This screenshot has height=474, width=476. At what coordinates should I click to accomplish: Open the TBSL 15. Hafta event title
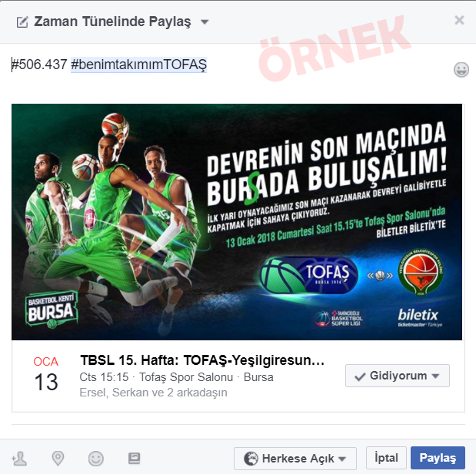202,360
